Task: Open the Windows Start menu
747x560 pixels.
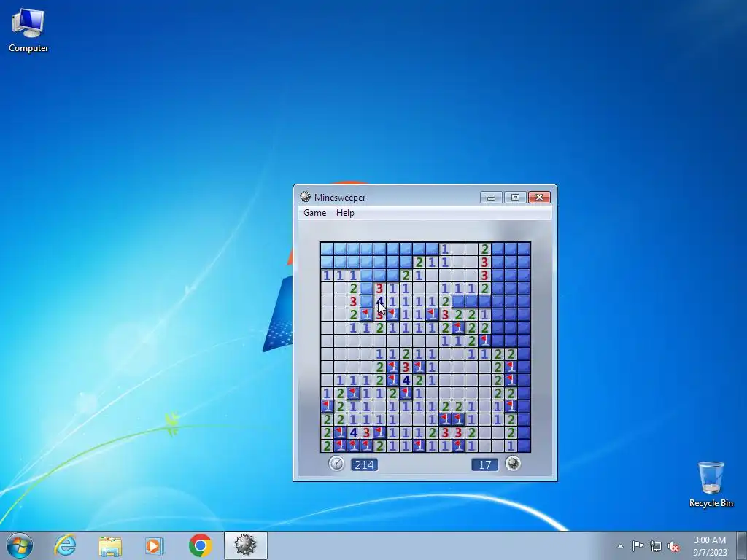Action: (x=20, y=545)
